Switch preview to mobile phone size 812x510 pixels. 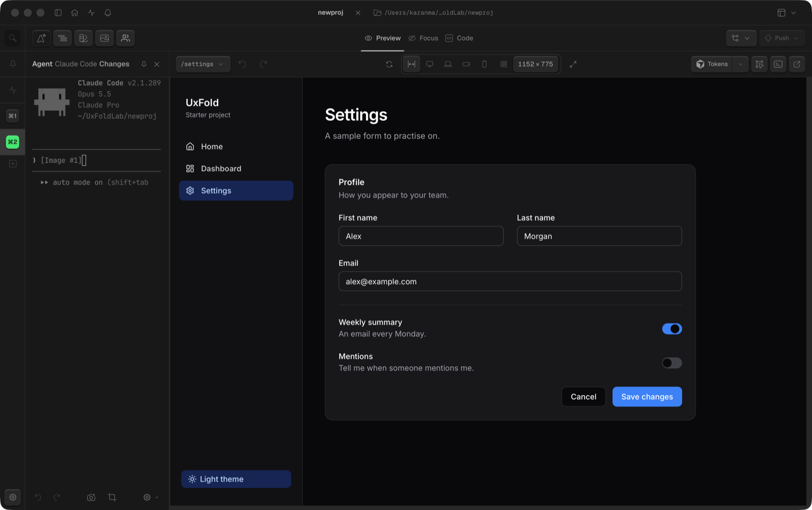point(485,64)
